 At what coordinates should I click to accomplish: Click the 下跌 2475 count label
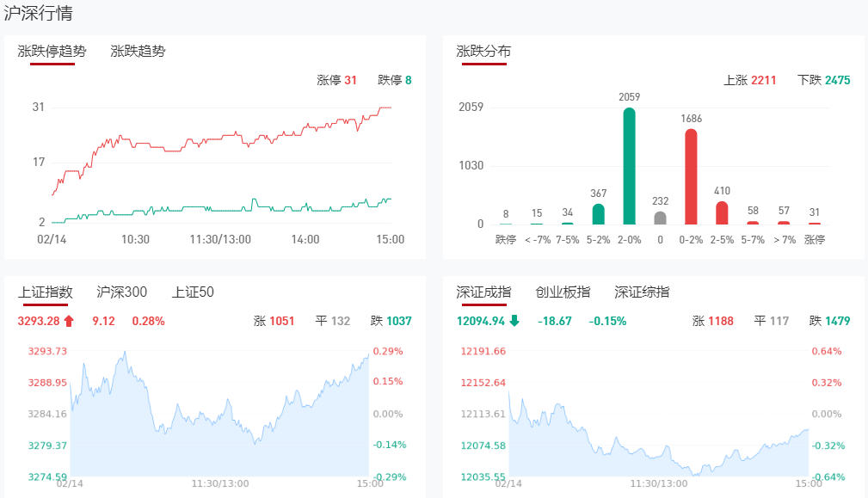[x=823, y=80]
